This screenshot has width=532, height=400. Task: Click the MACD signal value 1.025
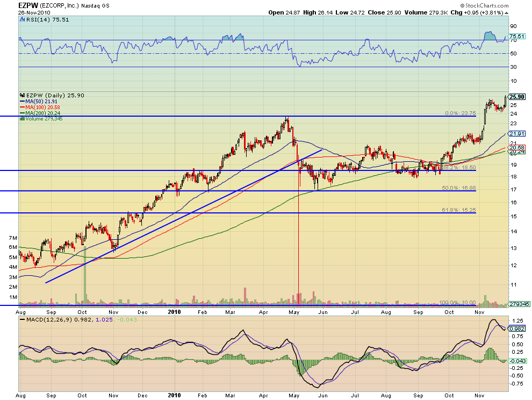point(104,319)
